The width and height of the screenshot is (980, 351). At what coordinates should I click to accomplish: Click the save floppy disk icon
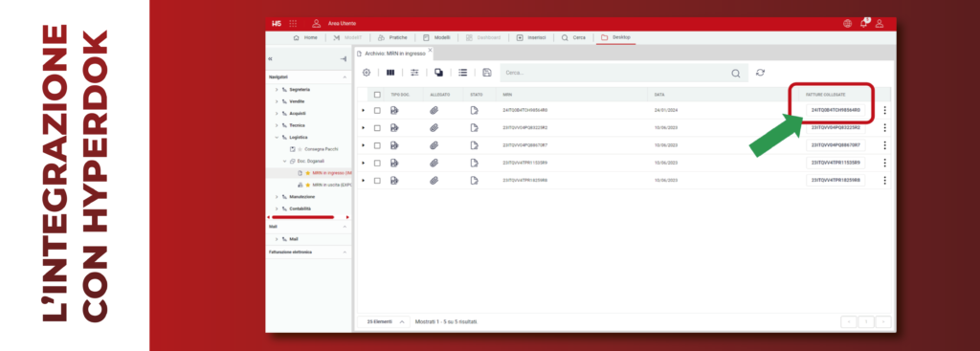click(x=487, y=73)
